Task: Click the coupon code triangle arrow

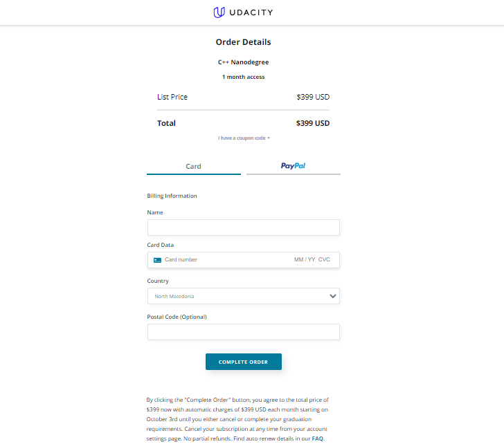Action: (269, 138)
